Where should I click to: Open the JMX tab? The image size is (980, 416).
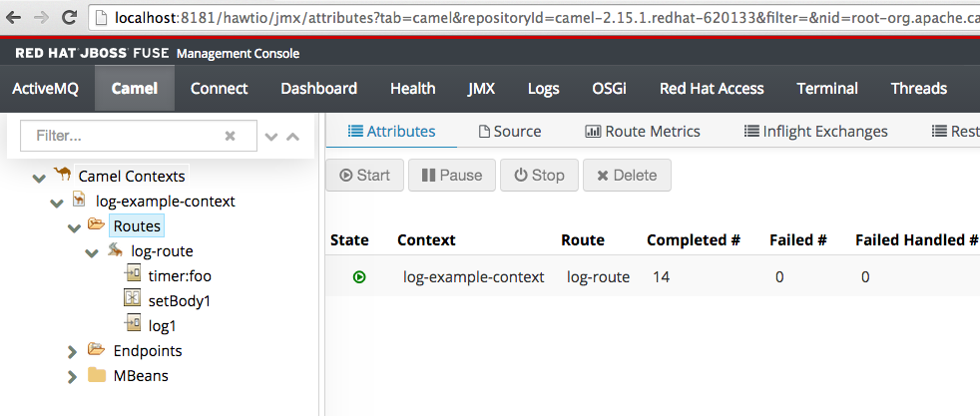[481, 89]
